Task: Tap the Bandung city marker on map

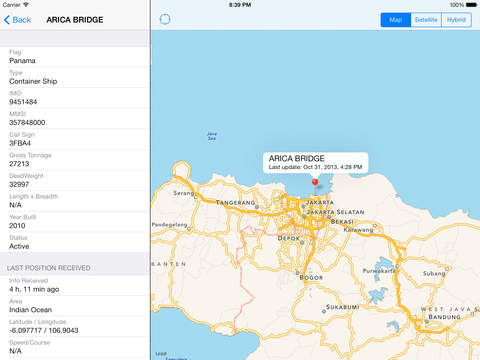Action: click(427, 322)
